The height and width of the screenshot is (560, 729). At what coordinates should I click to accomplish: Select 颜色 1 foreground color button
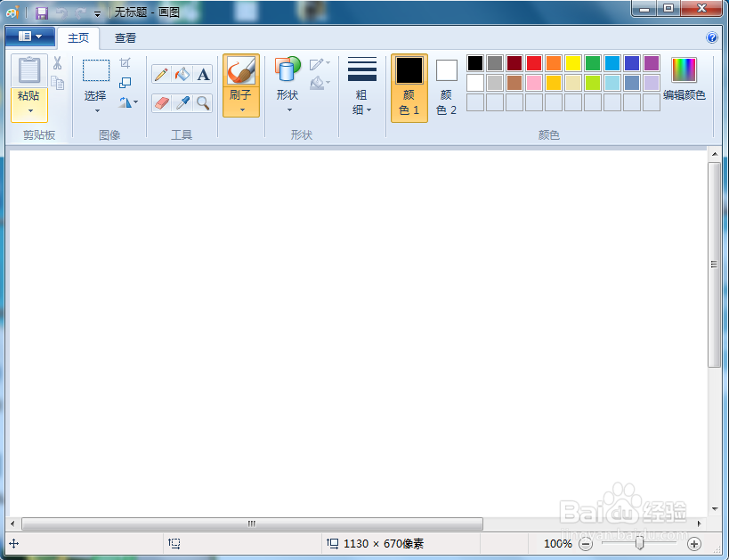click(x=409, y=88)
